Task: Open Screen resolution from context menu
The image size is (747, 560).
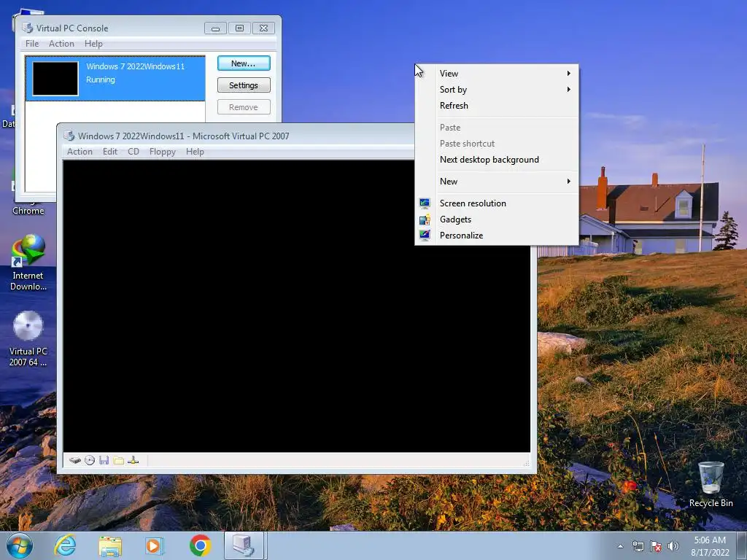Action: click(x=497, y=203)
